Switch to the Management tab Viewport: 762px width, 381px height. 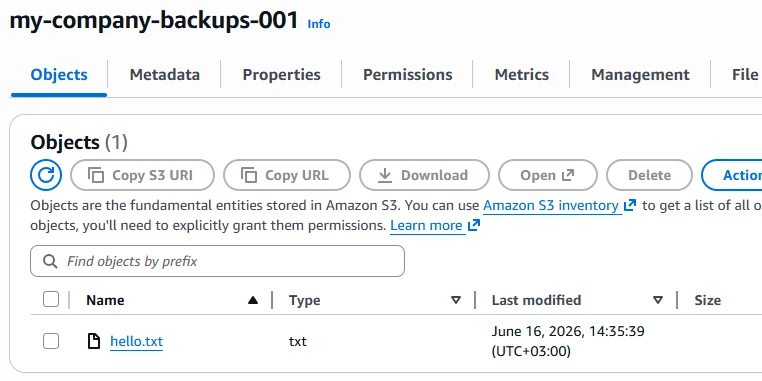640,75
